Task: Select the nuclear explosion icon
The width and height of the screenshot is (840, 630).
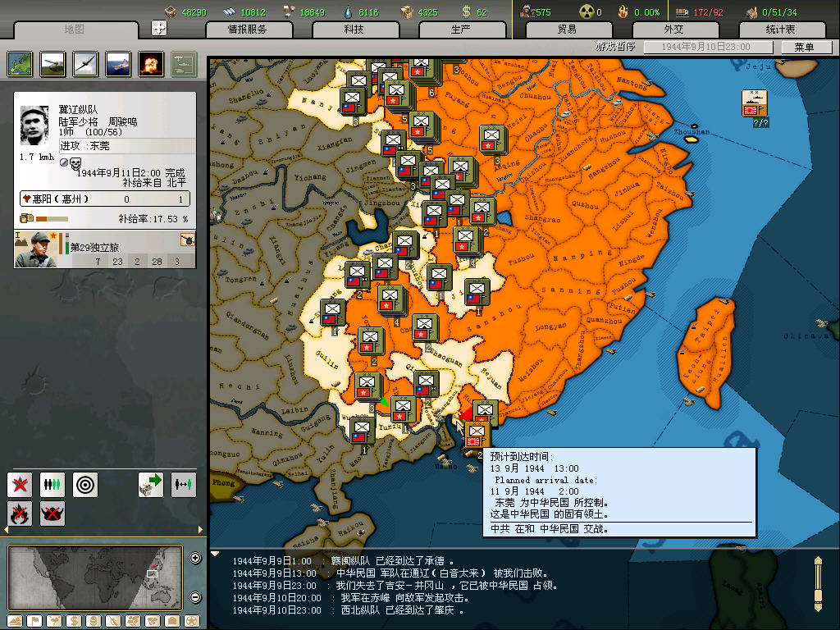Action: coord(151,64)
